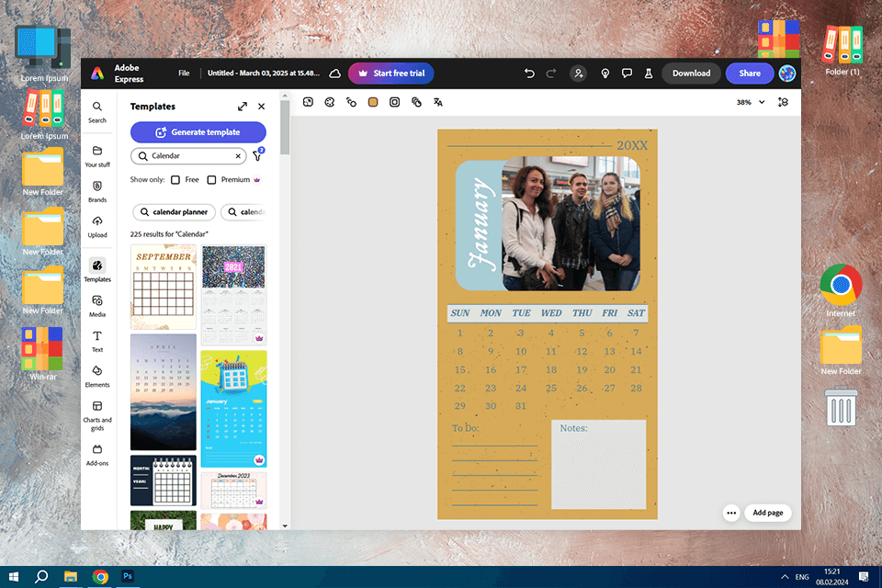The image size is (882, 588).
Task: Open the zoom level dropdown at 38%
Action: (x=751, y=102)
